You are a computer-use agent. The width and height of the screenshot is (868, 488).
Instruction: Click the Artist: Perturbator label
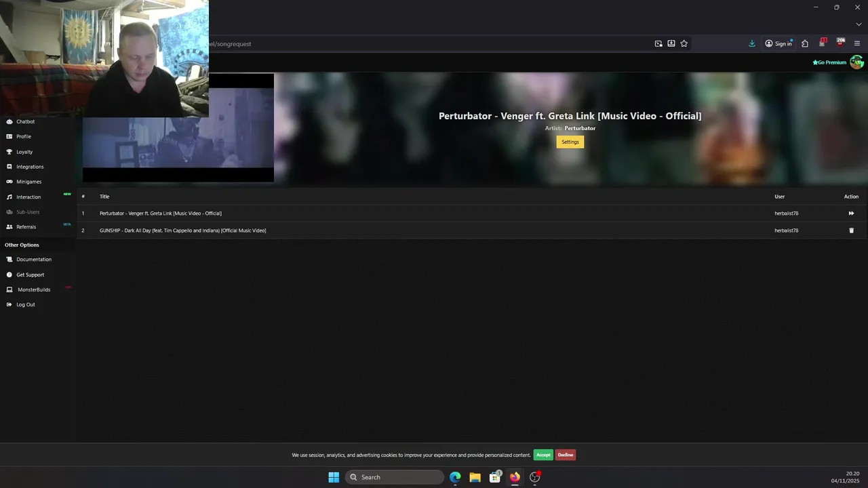570,128
